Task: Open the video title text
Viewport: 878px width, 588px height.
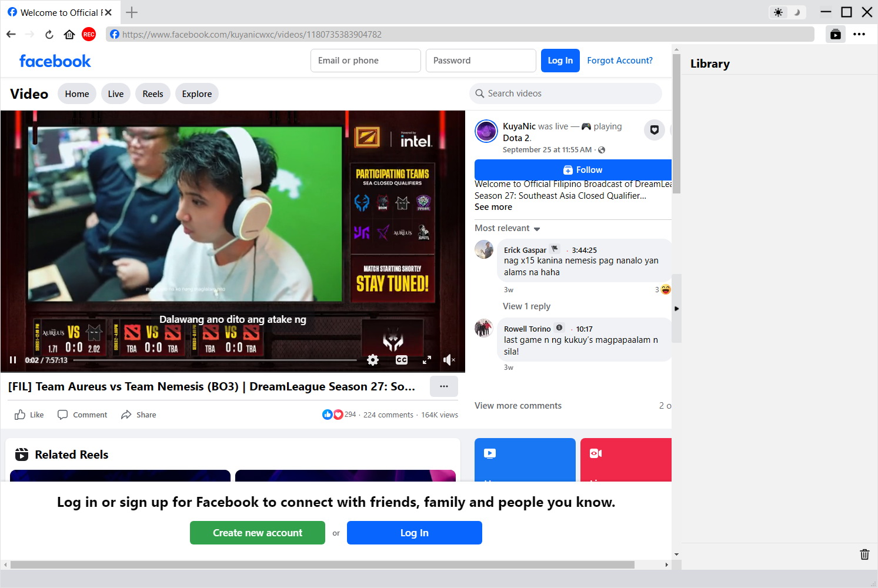Action: [212, 386]
